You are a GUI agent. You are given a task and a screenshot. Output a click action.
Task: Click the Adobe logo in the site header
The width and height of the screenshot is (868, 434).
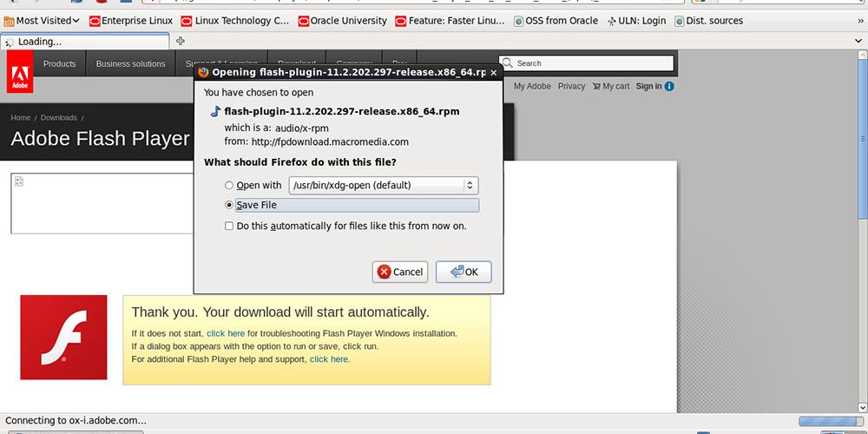18,71
